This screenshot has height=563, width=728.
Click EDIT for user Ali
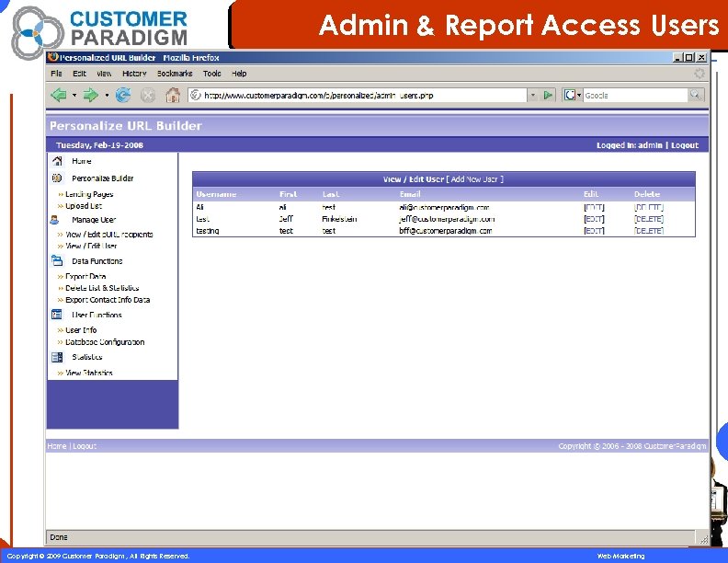click(594, 207)
